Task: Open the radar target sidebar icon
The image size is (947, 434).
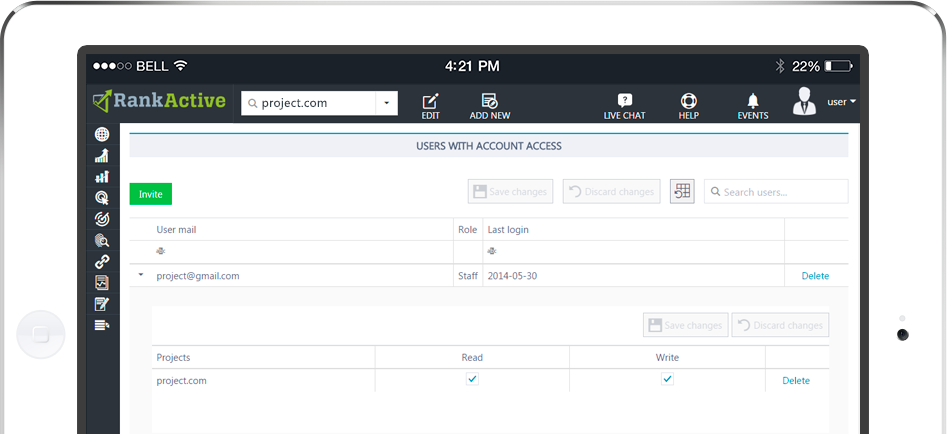Action: click(x=102, y=219)
